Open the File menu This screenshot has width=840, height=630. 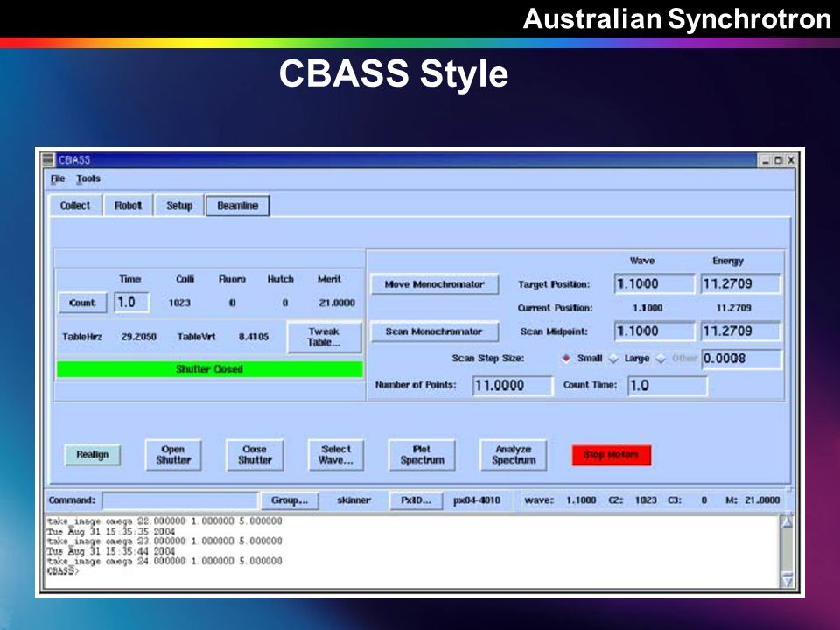[58, 178]
